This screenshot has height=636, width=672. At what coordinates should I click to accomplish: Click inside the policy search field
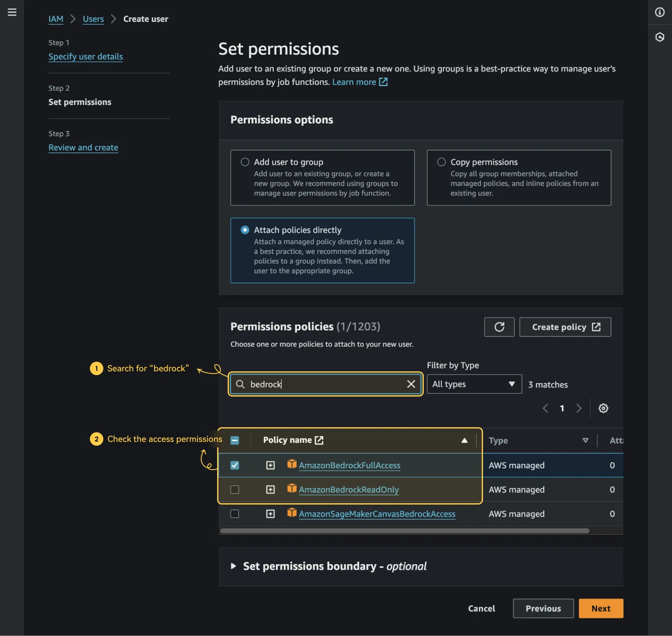325,384
